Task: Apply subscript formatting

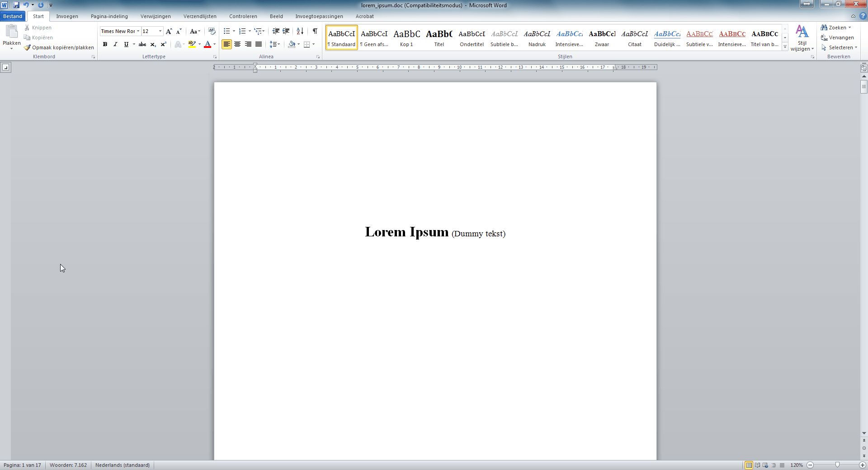Action: (153, 44)
